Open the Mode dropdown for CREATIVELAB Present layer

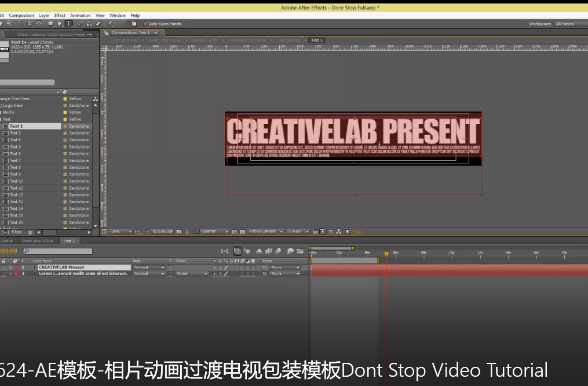[149, 267]
